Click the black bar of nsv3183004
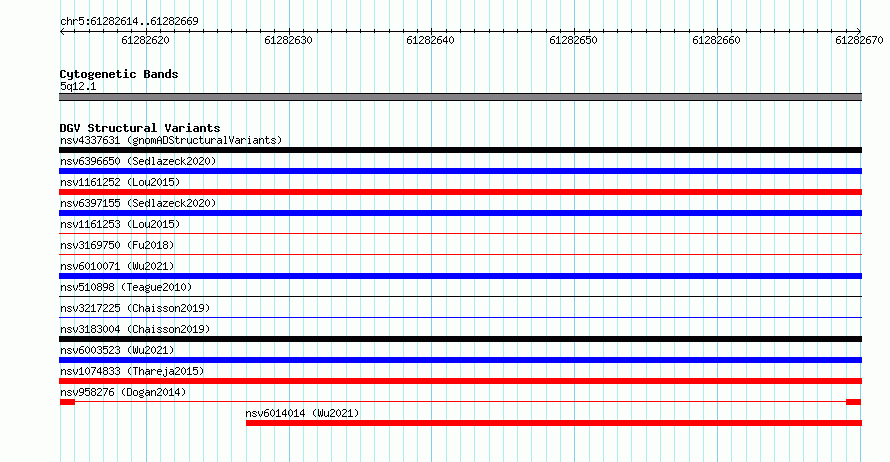Screen dimensions: 890x462 tap(460, 339)
